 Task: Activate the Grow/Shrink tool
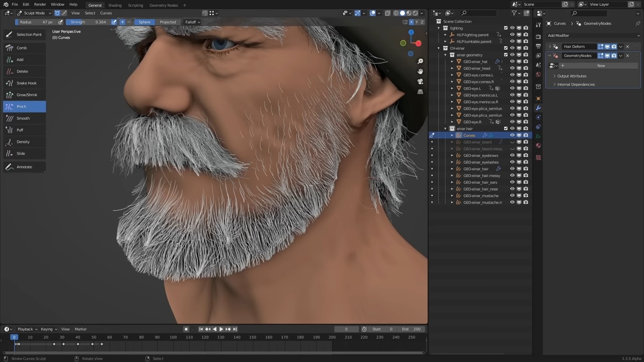point(27,95)
